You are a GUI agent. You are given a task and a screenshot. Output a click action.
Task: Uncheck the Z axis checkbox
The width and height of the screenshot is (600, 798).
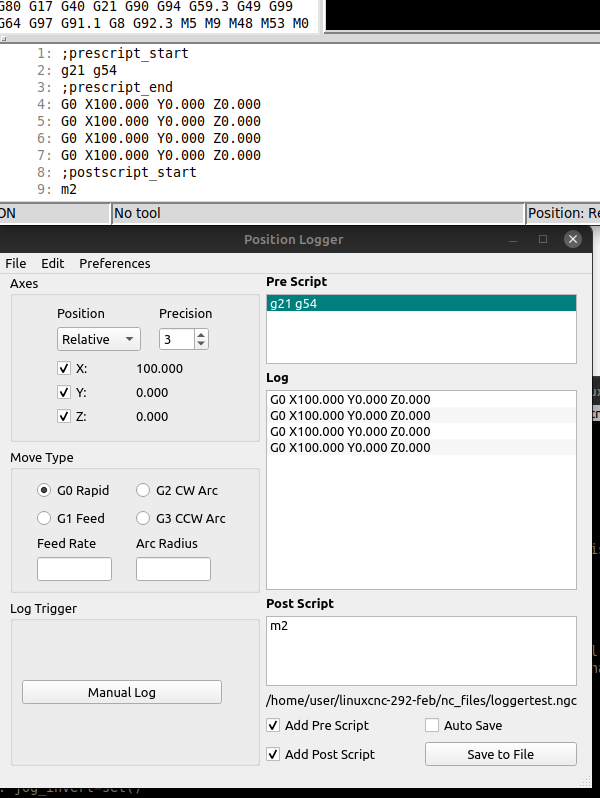coord(64,416)
